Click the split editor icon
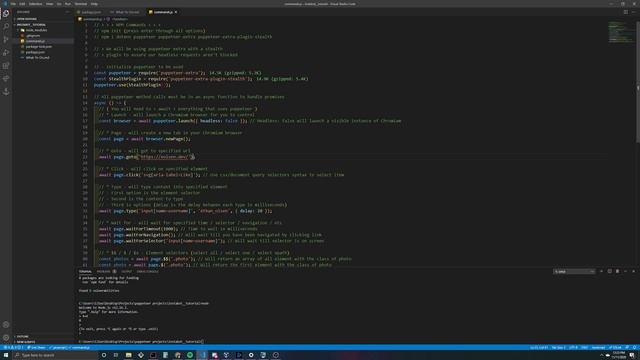640x360 pixels. [626, 12]
